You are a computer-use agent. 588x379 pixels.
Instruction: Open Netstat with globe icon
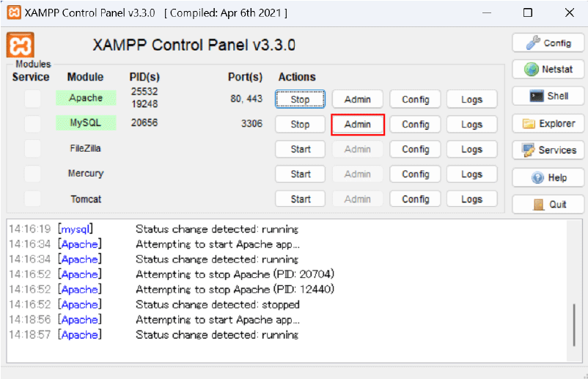[548, 70]
